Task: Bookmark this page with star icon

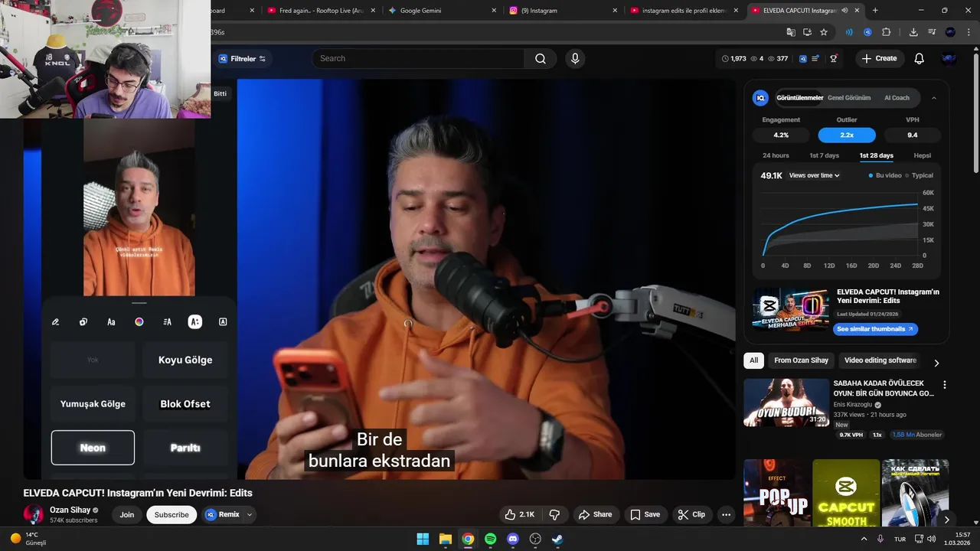Action: 824,32
